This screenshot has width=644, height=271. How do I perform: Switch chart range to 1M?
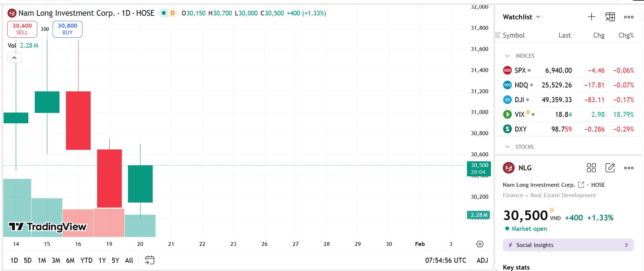[42, 260]
